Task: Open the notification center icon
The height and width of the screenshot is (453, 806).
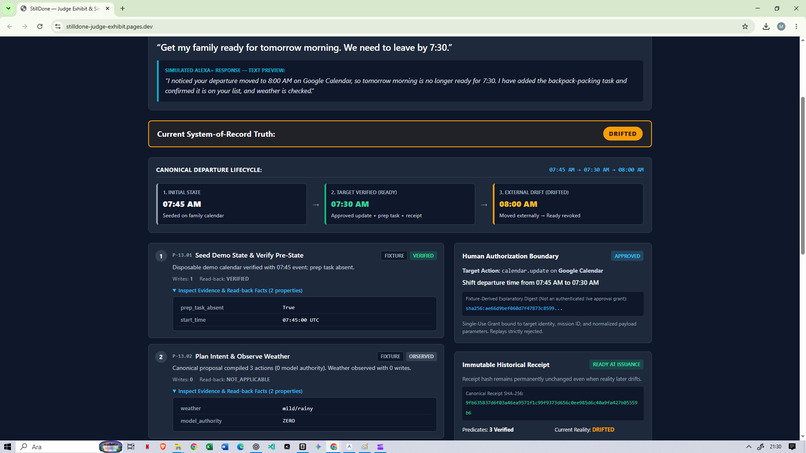Action: 792,447
